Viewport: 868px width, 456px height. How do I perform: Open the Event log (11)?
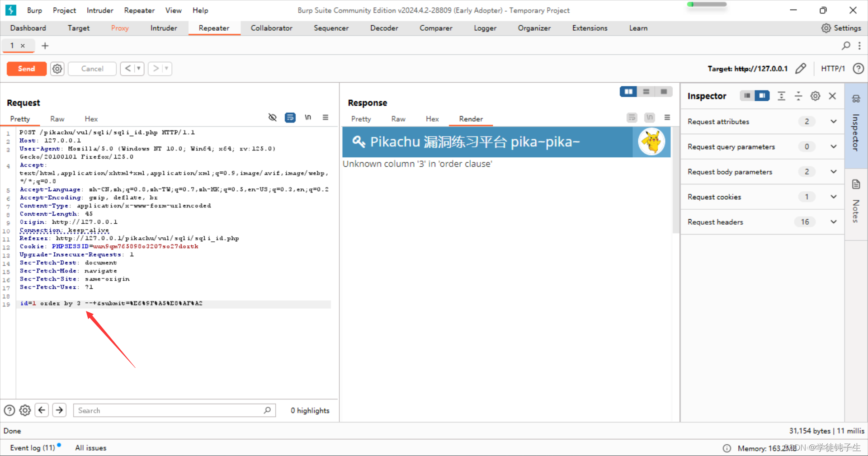[x=33, y=448]
